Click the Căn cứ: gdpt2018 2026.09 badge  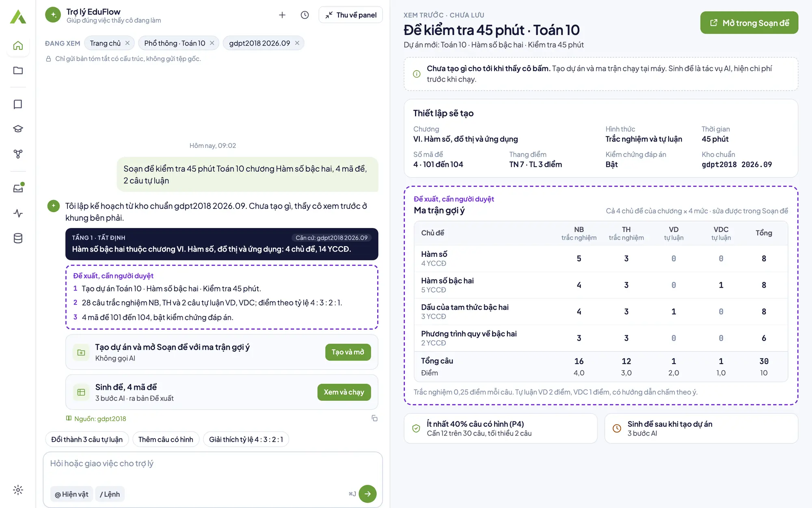[331, 238]
